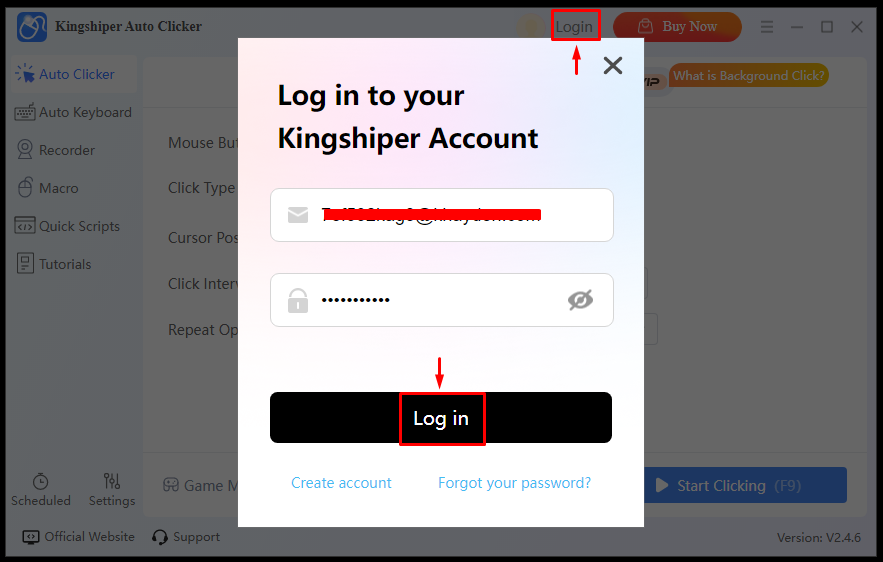883x562 pixels.
Task: Open the Scheduled clock icon
Action: (x=41, y=481)
